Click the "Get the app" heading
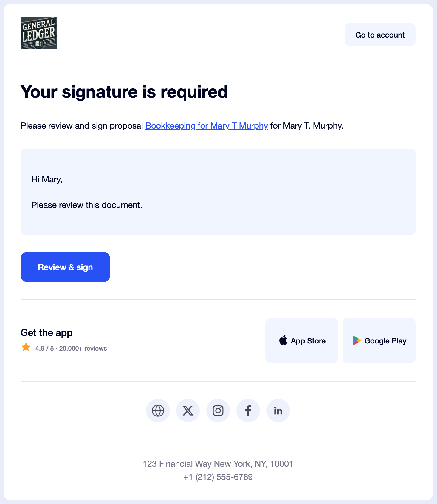The image size is (437, 504). (x=47, y=333)
